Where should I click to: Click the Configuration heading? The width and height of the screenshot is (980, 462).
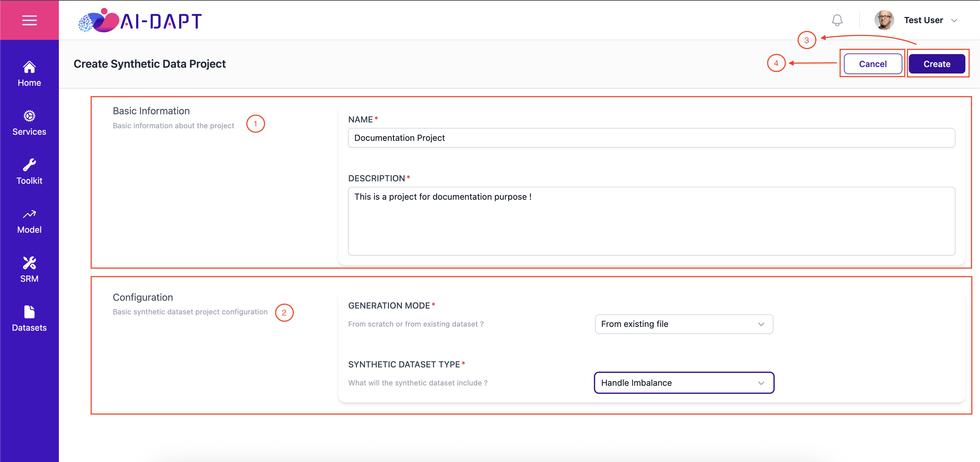click(x=143, y=297)
